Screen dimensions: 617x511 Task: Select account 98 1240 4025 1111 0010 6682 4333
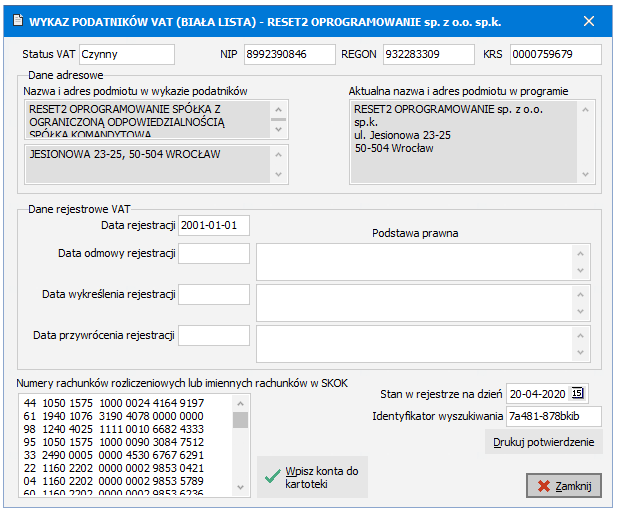(x=114, y=429)
